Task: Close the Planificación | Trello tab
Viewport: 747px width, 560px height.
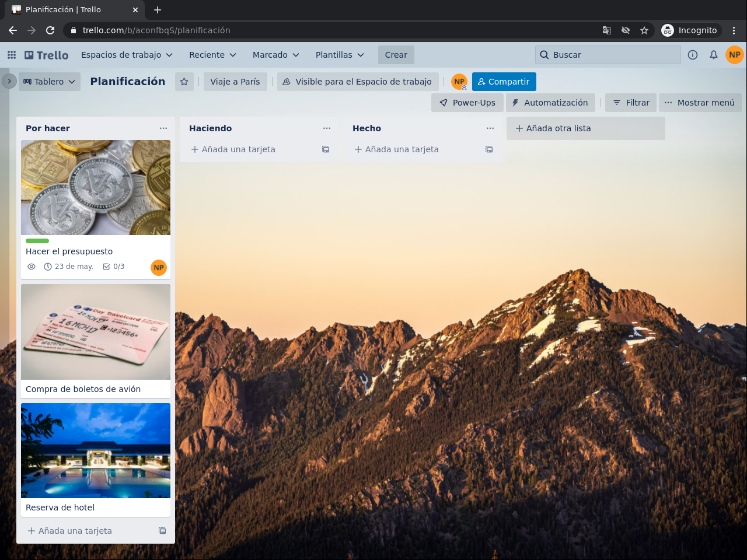Action: click(135, 10)
